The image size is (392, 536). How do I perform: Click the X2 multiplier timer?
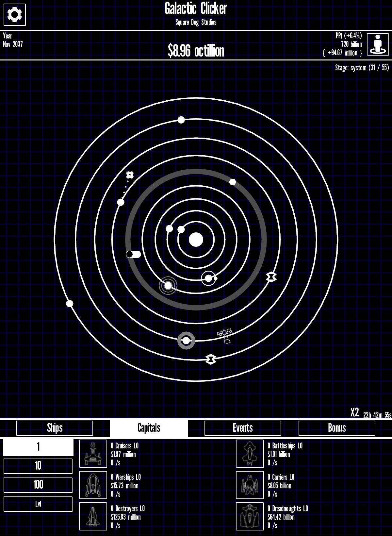tap(370, 413)
